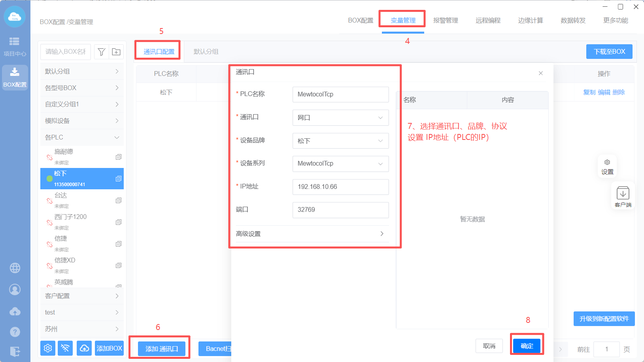The image size is (644, 362).
Task: Click the 确定 confirm button
Action: click(527, 346)
